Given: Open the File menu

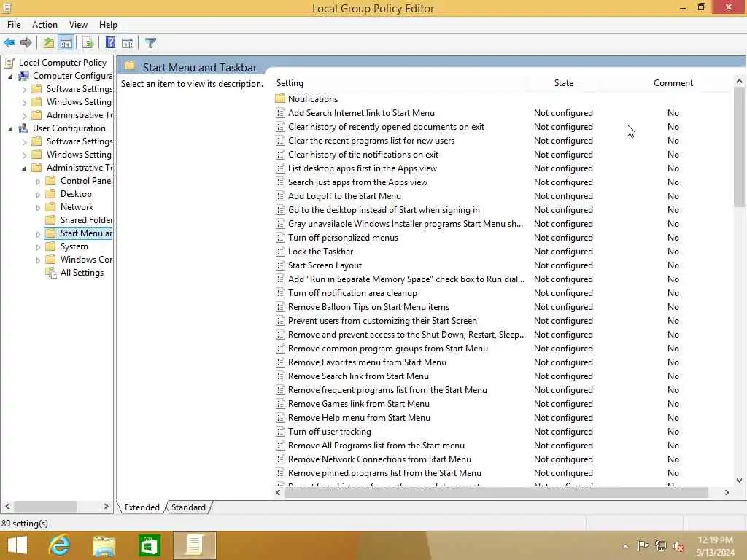Looking at the screenshot, I should [x=14, y=25].
